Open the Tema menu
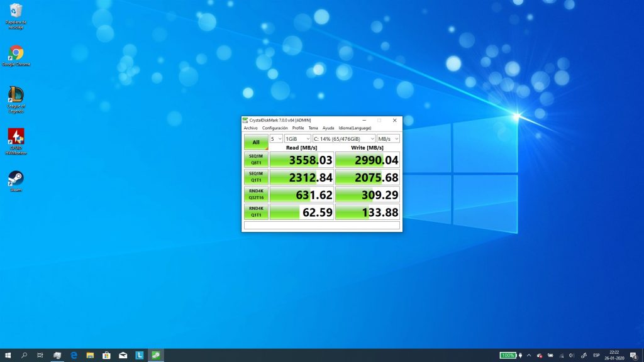Image resolution: width=644 pixels, height=362 pixels. click(x=313, y=128)
